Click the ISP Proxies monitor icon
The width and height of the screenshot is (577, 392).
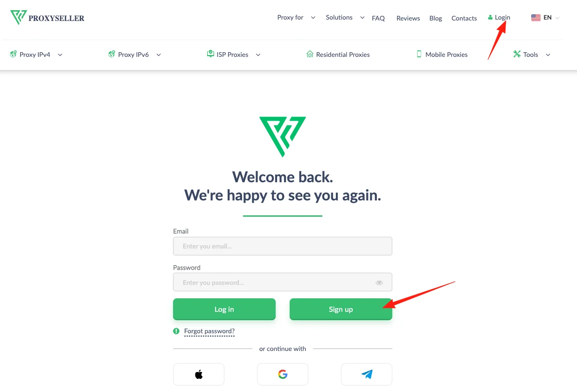point(210,54)
